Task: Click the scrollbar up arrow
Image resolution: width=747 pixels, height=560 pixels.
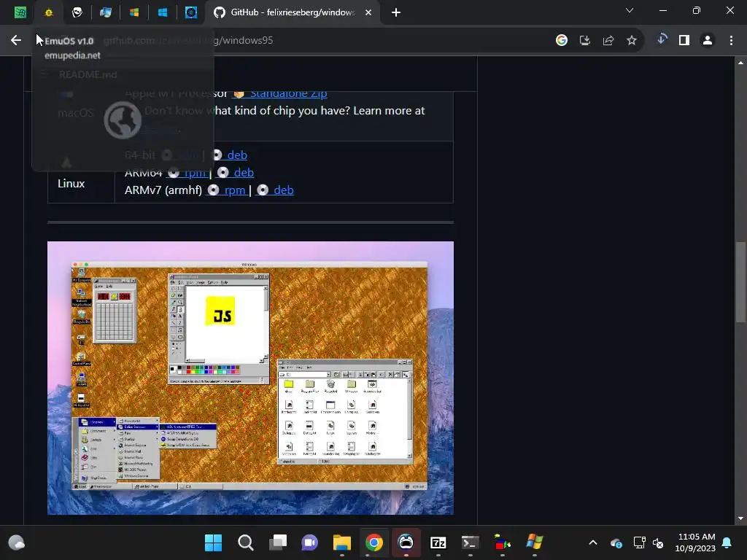Action: [x=740, y=63]
